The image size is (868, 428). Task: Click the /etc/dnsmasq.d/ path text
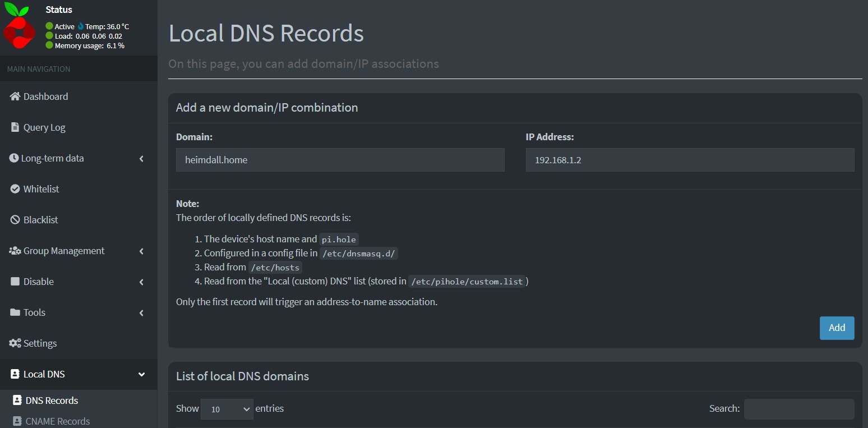359,254
